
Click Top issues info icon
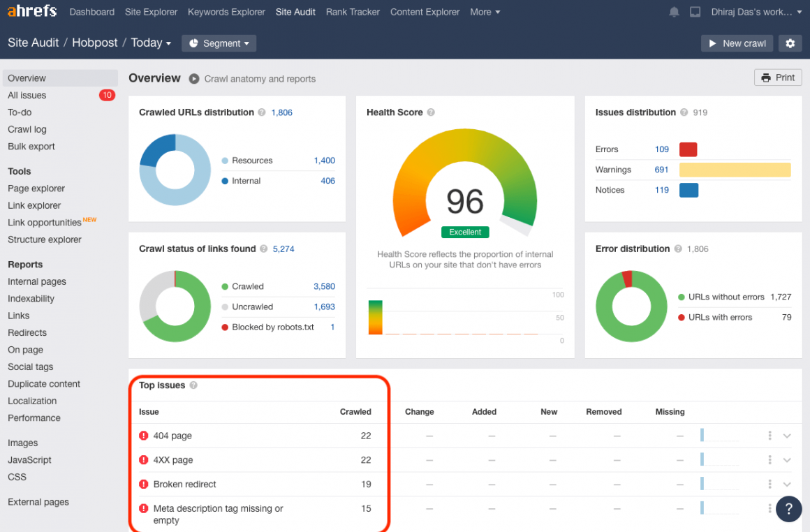coord(193,385)
